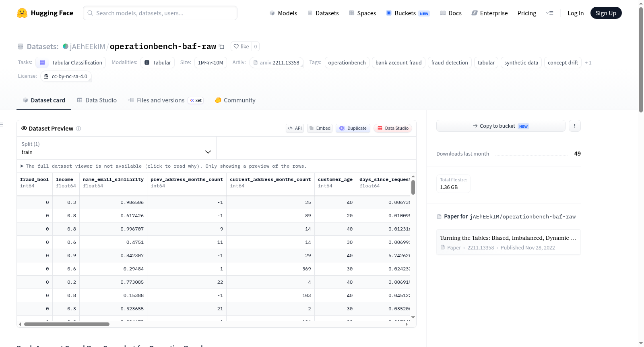Select the Tabular Classification task tag
This screenshot has width=644, height=347.
click(x=71, y=62)
